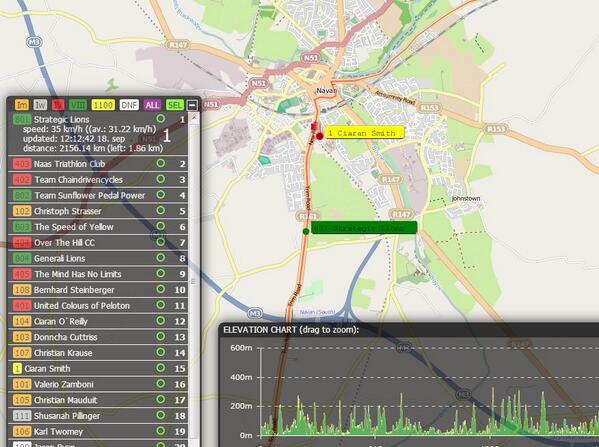The image size is (599, 447).
Task: Click the orange 102 badge for Christoph Strasser
Action: coord(22,211)
